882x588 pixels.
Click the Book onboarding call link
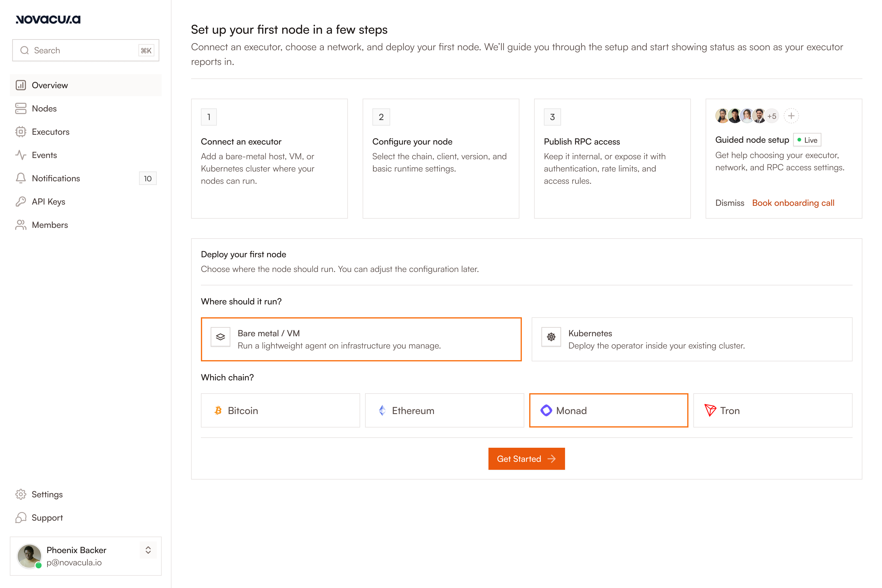tap(793, 203)
